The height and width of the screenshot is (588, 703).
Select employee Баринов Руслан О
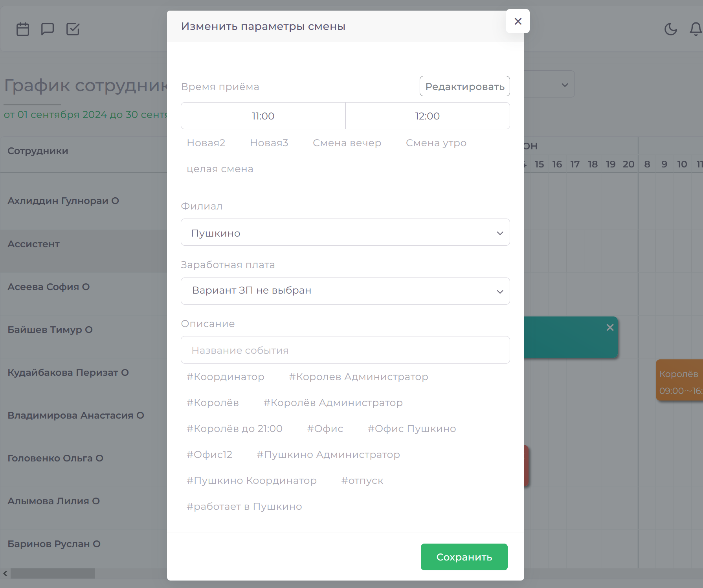tap(54, 544)
